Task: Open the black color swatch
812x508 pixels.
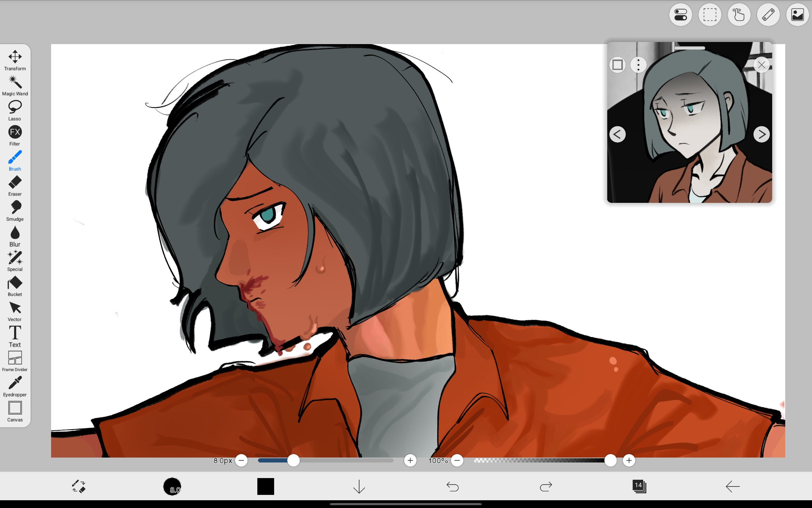Action: coord(266,486)
